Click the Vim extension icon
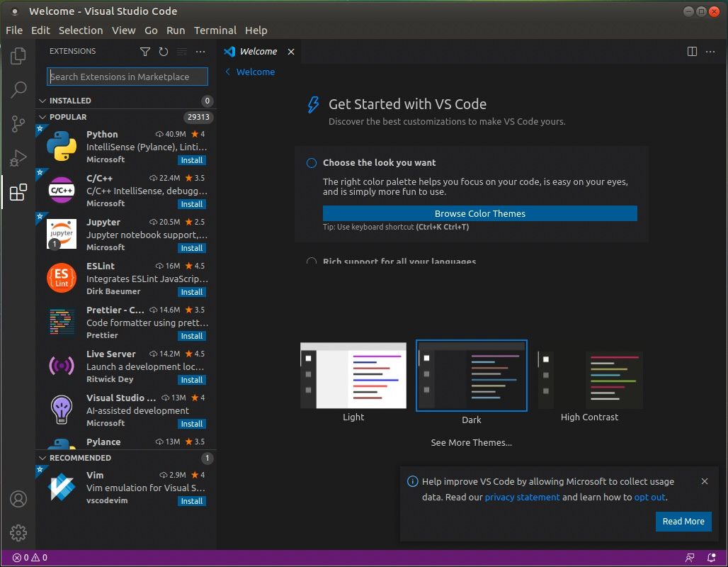Screen dimensions: 728x567 tap(62, 487)
